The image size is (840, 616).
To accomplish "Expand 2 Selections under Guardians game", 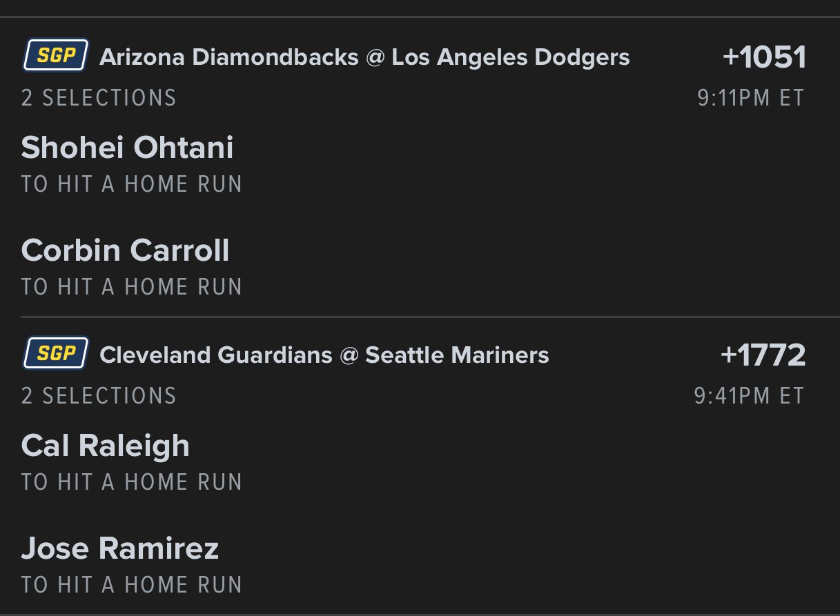I will [x=99, y=396].
